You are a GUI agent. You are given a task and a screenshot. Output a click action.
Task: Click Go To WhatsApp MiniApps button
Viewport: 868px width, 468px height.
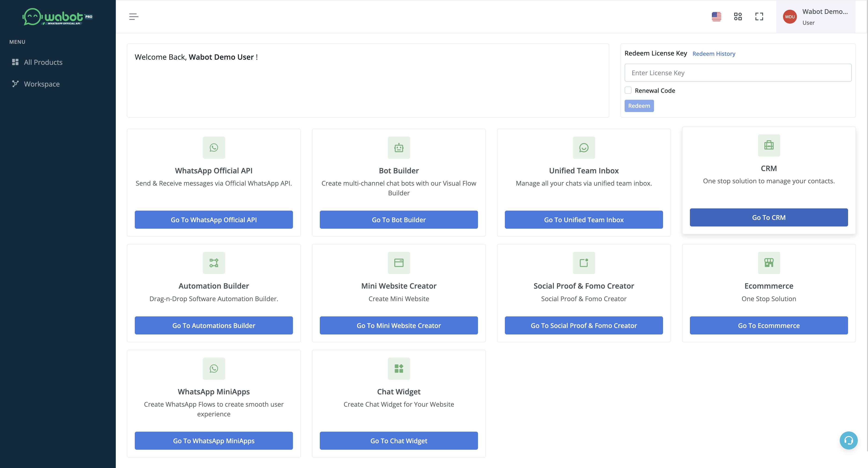pyautogui.click(x=214, y=441)
